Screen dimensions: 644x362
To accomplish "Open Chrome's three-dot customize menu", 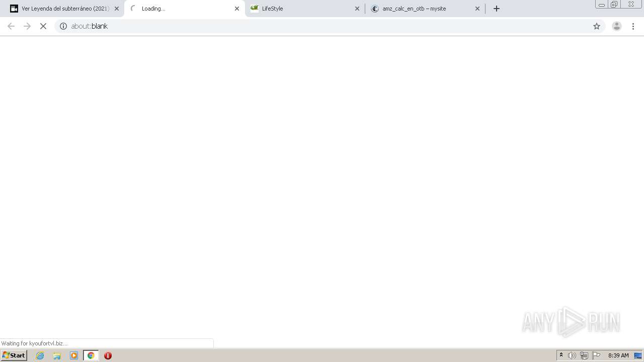I will click(x=633, y=26).
